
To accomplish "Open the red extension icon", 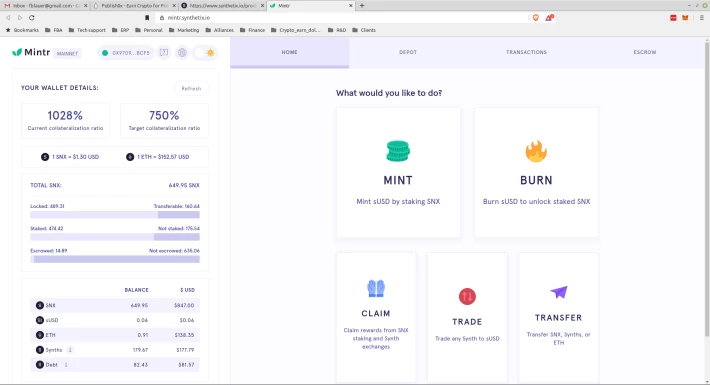I will point(673,18).
